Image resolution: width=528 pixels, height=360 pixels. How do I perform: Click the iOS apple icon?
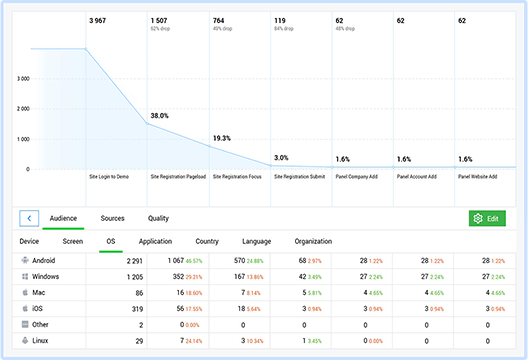(25, 308)
